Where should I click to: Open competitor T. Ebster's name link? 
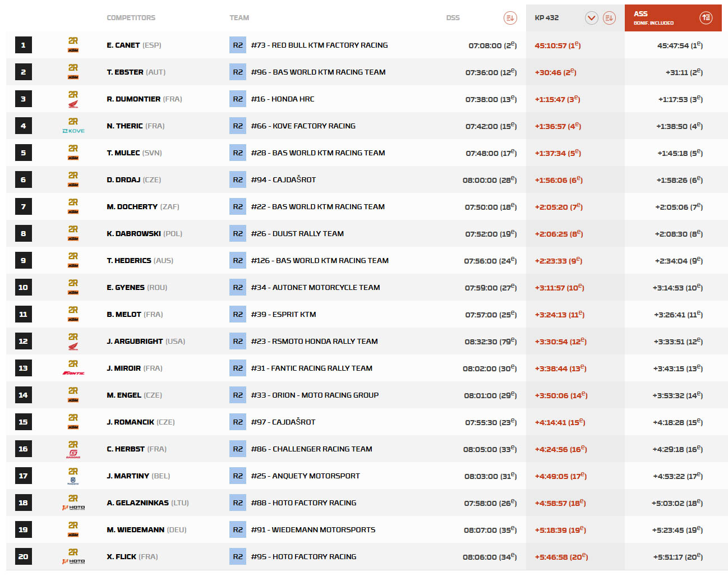click(x=125, y=72)
